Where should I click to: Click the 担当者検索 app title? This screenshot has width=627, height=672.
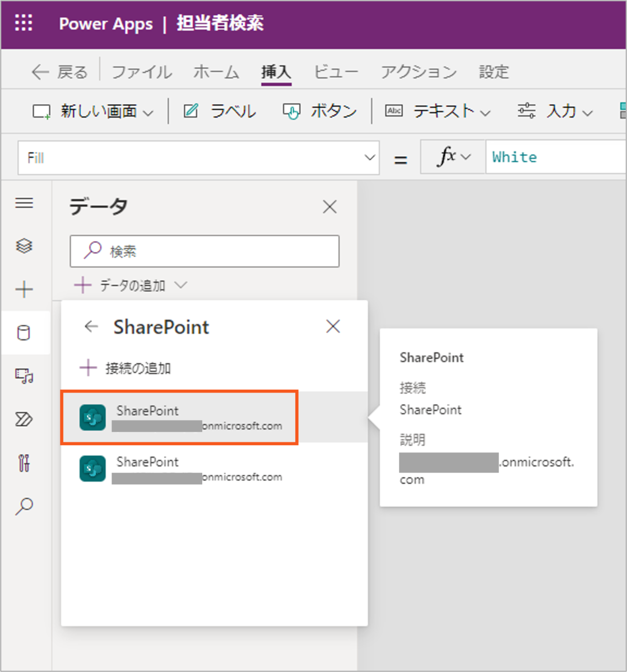coord(221,24)
